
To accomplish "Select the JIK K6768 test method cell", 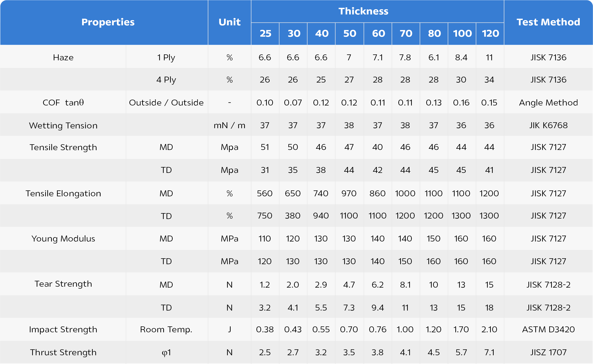I will coord(548,125).
